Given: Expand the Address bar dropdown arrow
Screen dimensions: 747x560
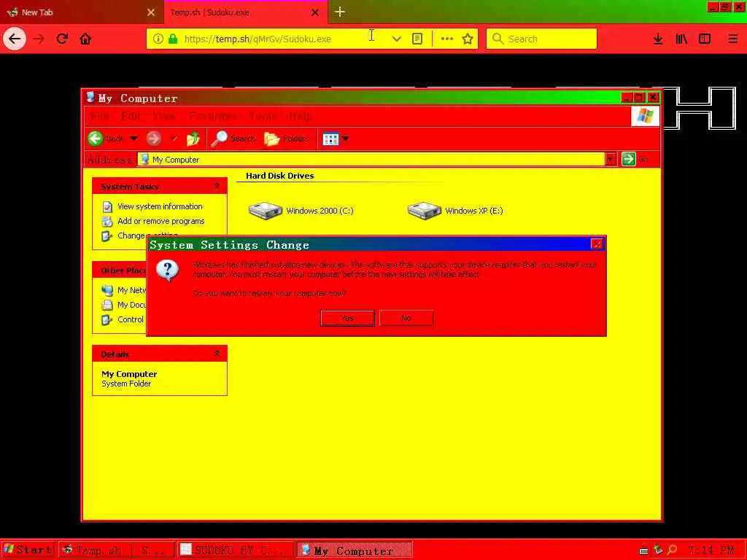Looking at the screenshot, I should pyautogui.click(x=611, y=160).
